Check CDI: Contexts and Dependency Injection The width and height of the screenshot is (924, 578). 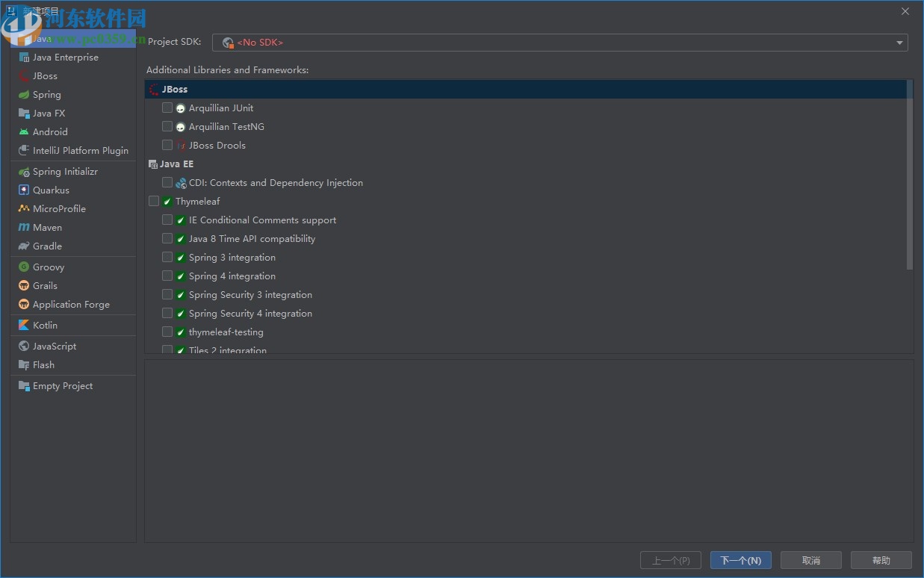pos(167,182)
